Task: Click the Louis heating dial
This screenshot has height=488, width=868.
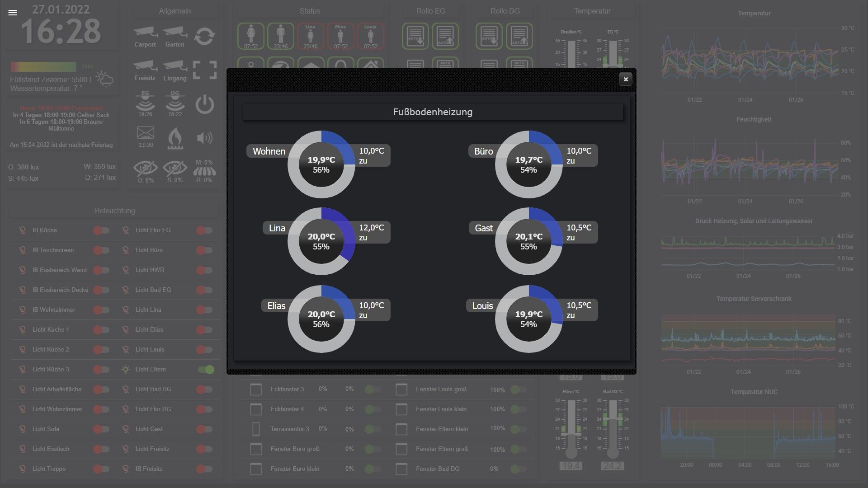Action: coord(529,319)
